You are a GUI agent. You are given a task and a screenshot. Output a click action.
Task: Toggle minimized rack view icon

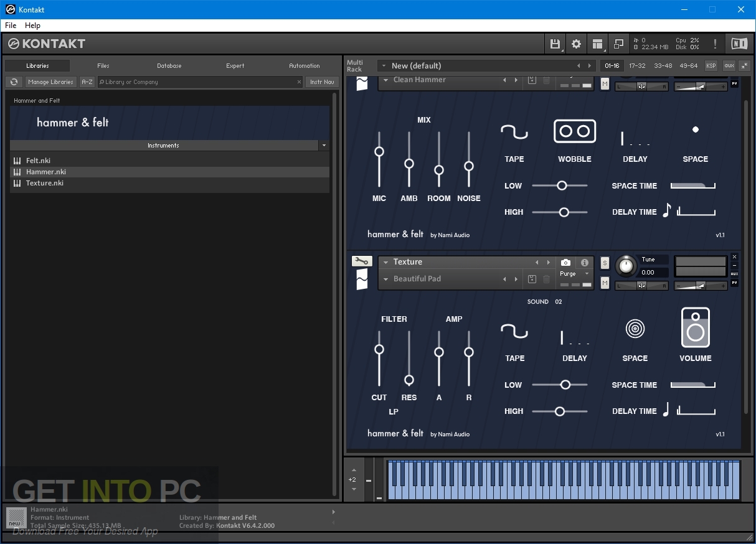point(618,44)
